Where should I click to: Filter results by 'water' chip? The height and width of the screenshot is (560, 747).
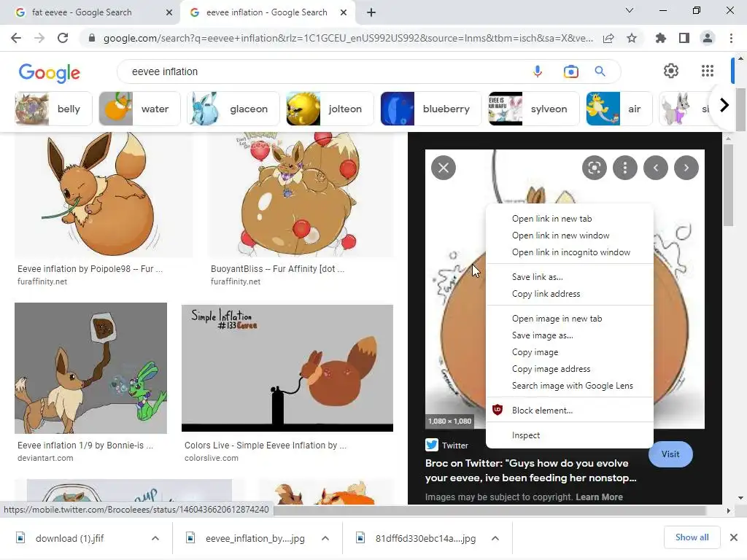click(139, 109)
